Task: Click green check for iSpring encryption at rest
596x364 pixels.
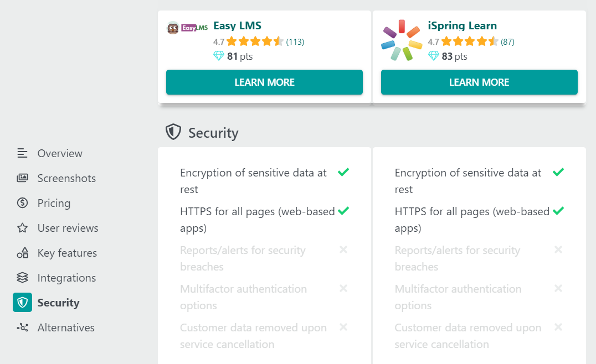Action: [558, 173]
